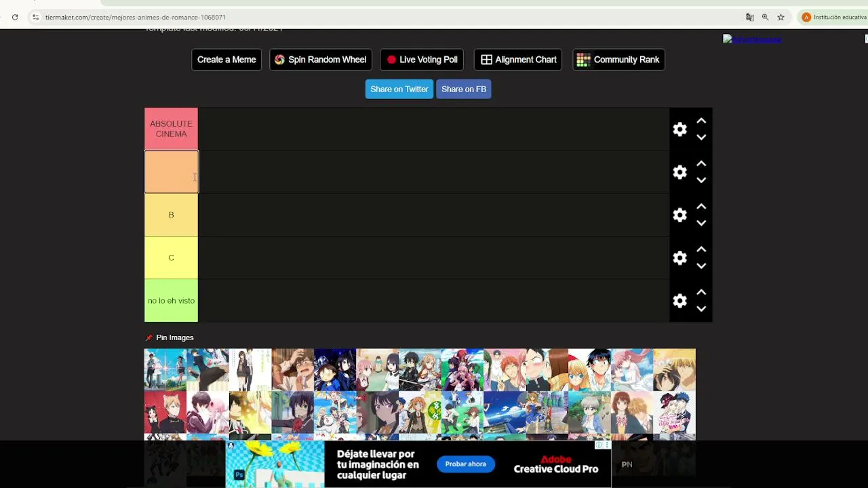Move ABSOLUTE CINEMA tier down with arrow
868x488 pixels.
[701, 137]
